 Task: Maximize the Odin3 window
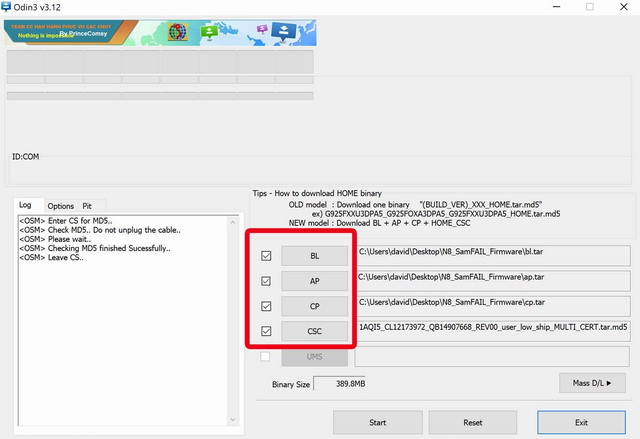point(589,7)
